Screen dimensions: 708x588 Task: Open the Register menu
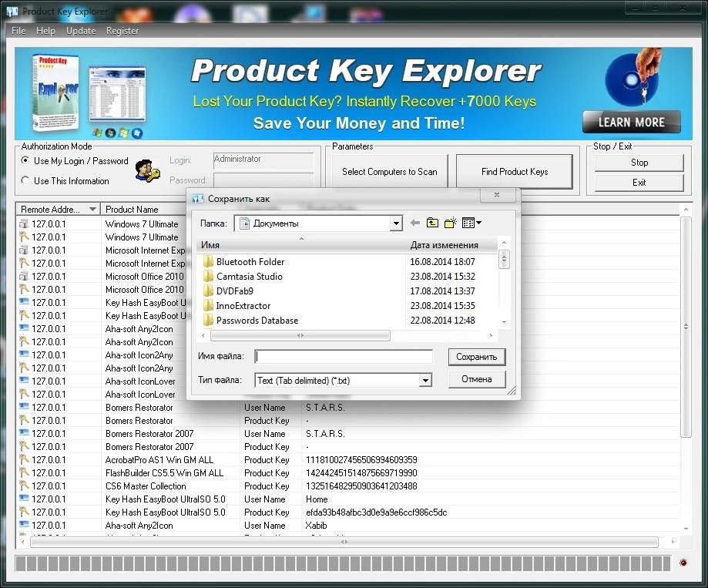pyautogui.click(x=122, y=31)
